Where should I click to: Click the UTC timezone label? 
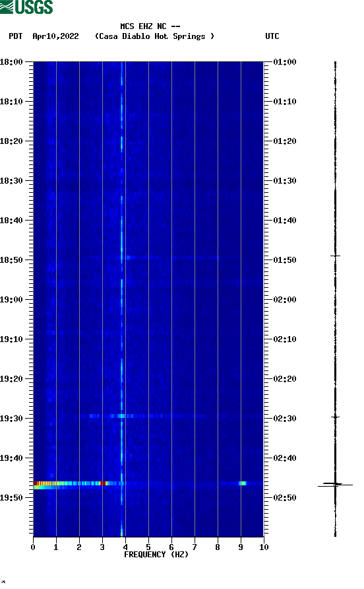click(272, 36)
